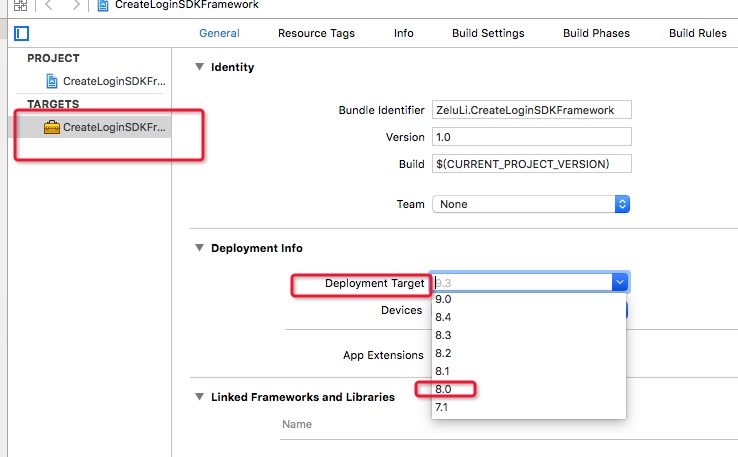The image size is (738, 457).
Task: Switch to the Build Phases tab
Action: coord(596,33)
